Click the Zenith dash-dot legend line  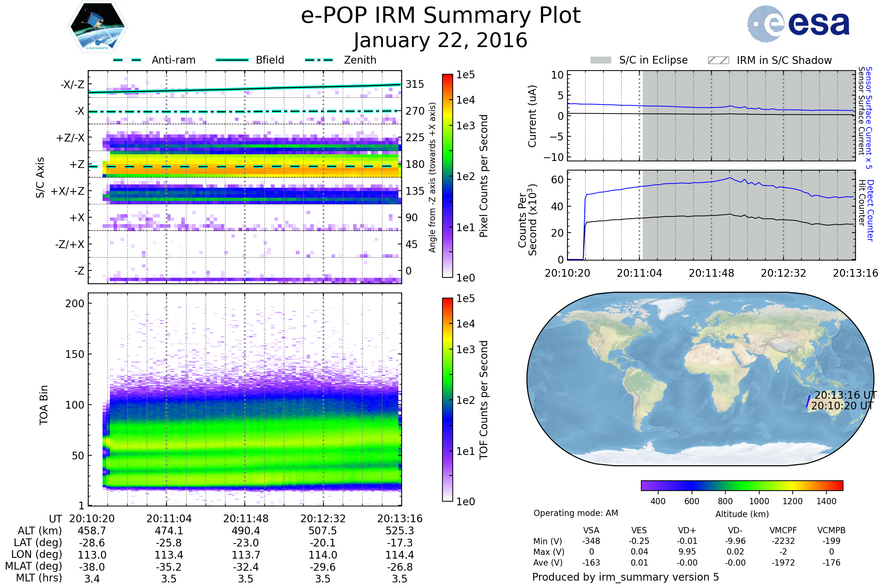tap(319, 60)
